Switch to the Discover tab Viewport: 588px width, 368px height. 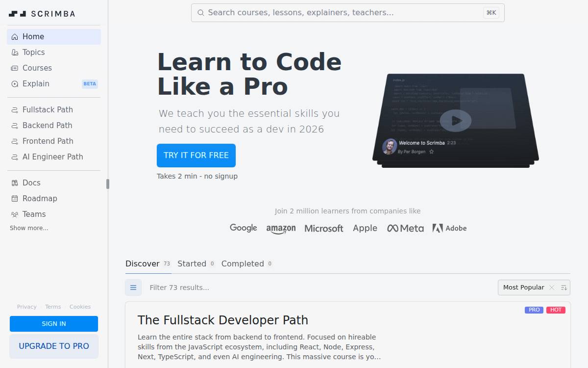click(x=148, y=264)
